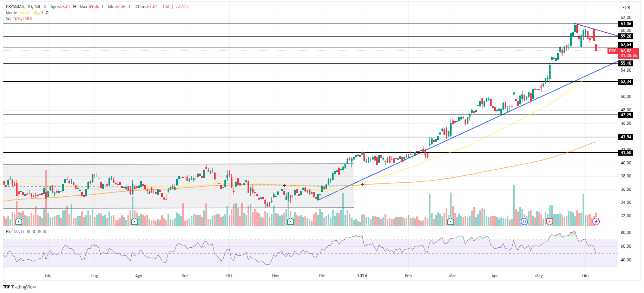The width and height of the screenshot is (644, 293).
Task: Click the 80,00 RSI axis value
Action: (x=626, y=233)
